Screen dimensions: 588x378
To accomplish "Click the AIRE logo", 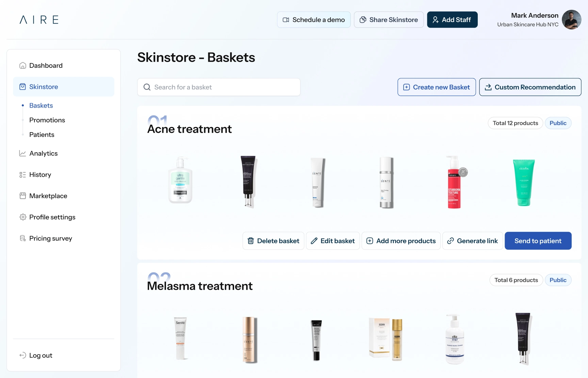I will [x=39, y=20].
